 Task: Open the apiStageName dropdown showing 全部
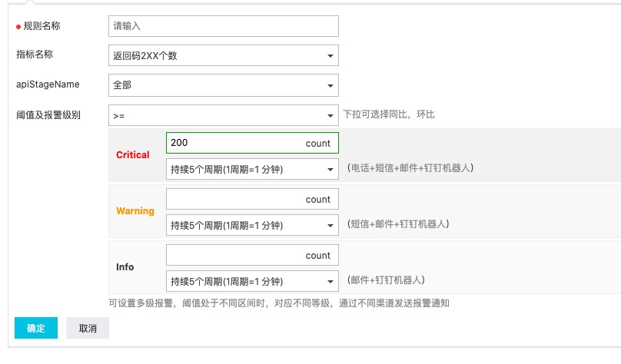pos(224,85)
